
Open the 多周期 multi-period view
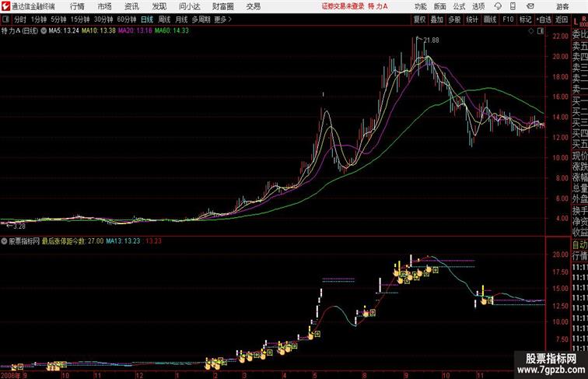[x=201, y=19]
